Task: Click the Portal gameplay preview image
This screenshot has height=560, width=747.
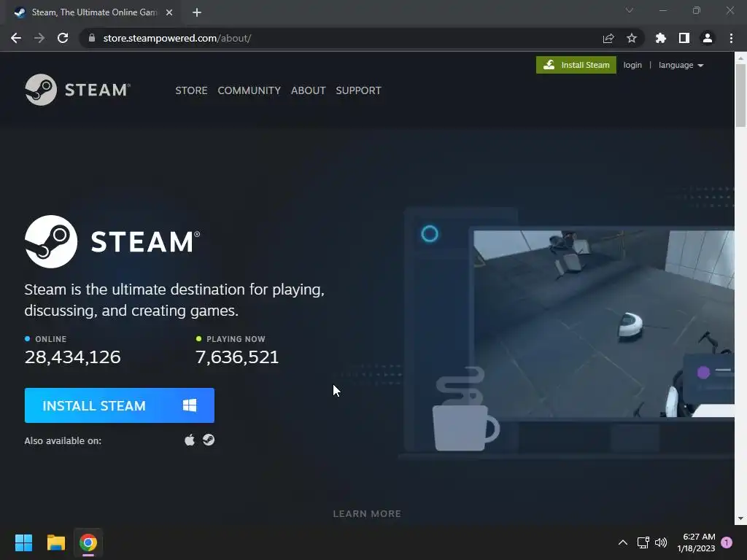Action: click(603, 324)
